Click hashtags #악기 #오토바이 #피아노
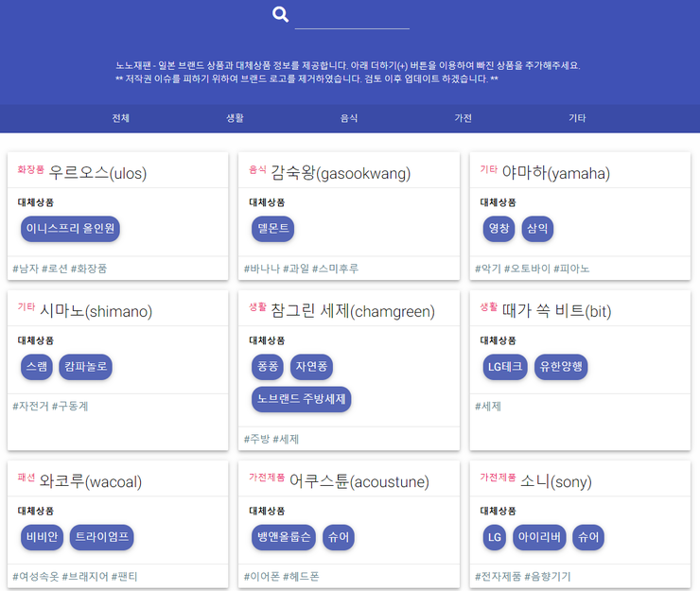The image size is (700, 591). click(533, 269)
